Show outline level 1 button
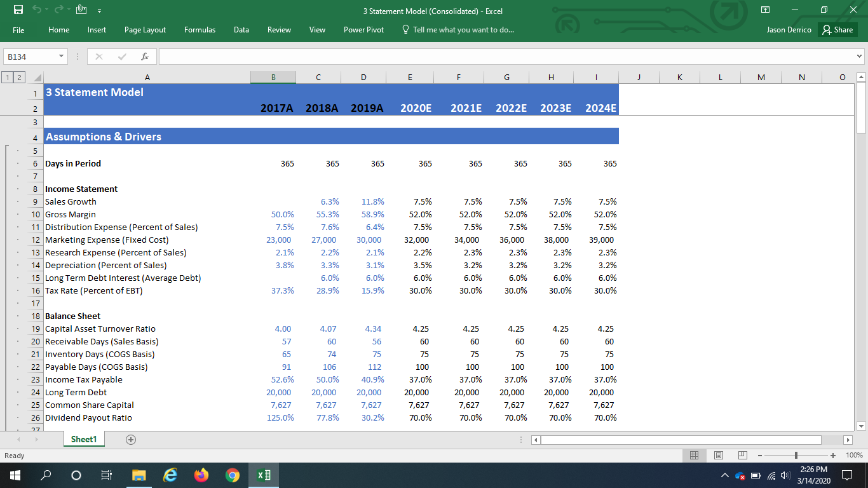Image resolution: width=868 pixels, height=488 pixels. click(7, 78)
